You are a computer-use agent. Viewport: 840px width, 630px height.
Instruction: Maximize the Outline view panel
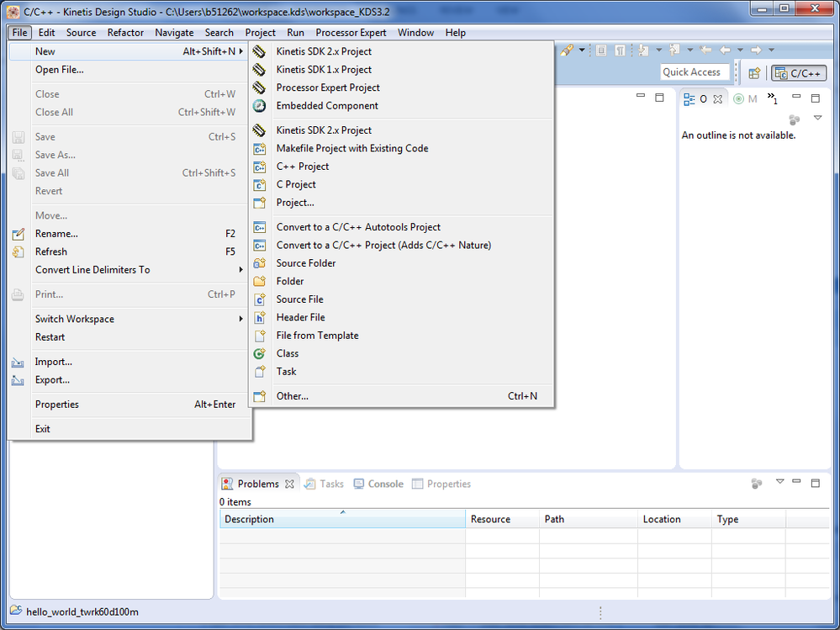coord(816,98)
